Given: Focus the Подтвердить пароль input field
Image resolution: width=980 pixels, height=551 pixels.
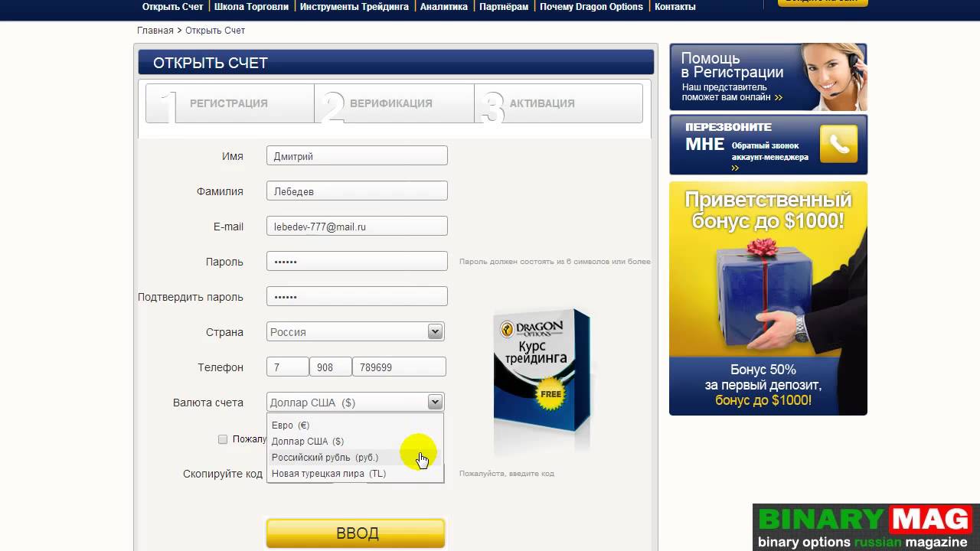Looking at the screenshot, I should click(357, 296).
